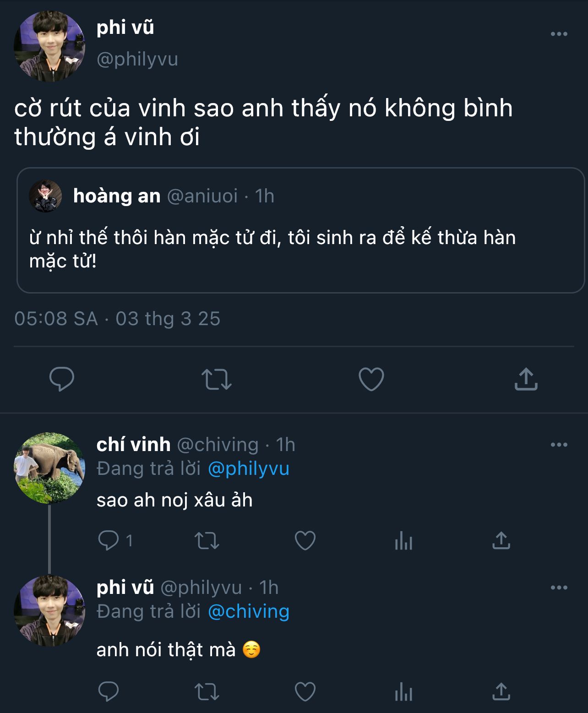Open chí vinh's elephant profile picture

point(49,468)
